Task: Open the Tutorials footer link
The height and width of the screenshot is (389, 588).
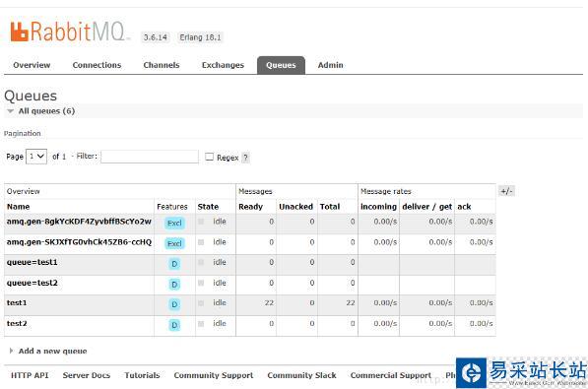Action: pos(142,375)
